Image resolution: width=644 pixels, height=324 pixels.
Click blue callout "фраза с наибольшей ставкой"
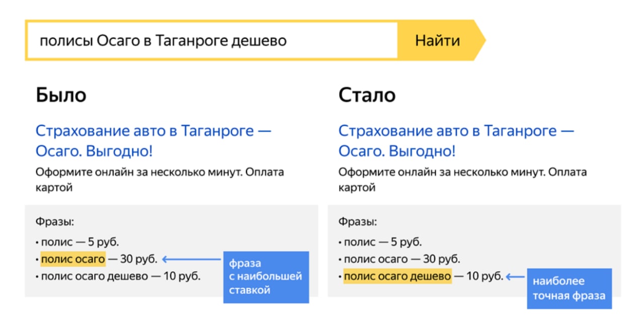(x=266, y=277)
